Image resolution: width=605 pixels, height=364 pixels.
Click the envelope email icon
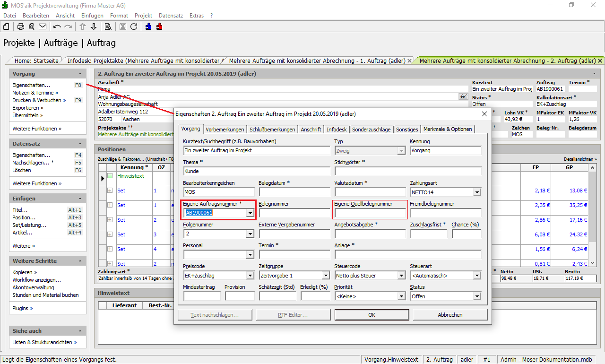tap(43, 26)
